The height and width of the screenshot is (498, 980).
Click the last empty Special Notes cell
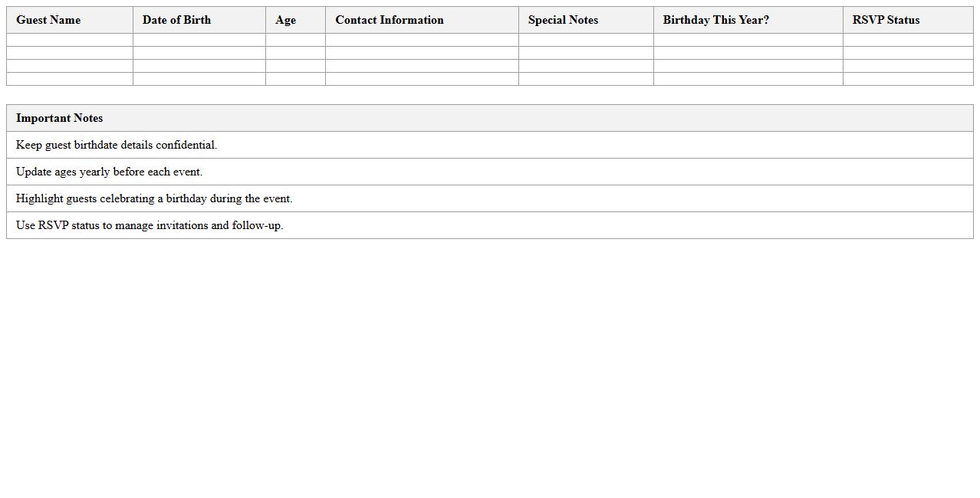tap(586, 79)
